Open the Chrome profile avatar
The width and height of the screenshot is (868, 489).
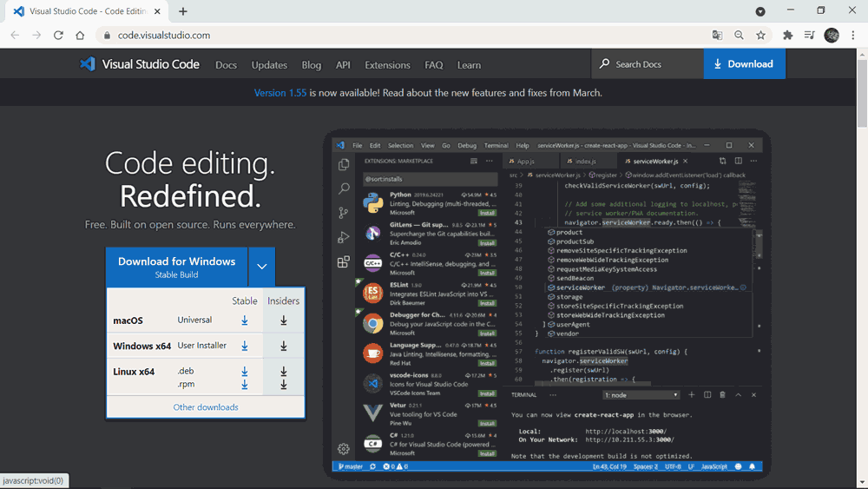832,35
